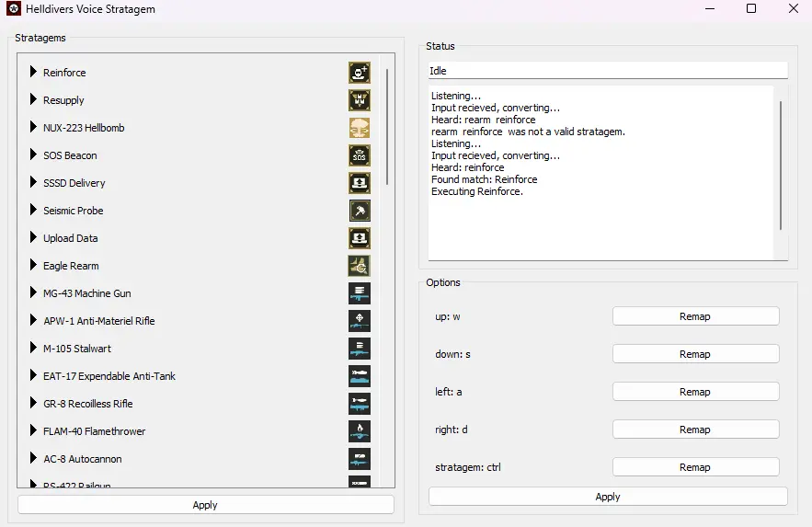The height and width of the screenshot is (527, 812).
Task: Click the Stratagems list scrollbar
Action: pyautogui.click(x=387, y=127)
